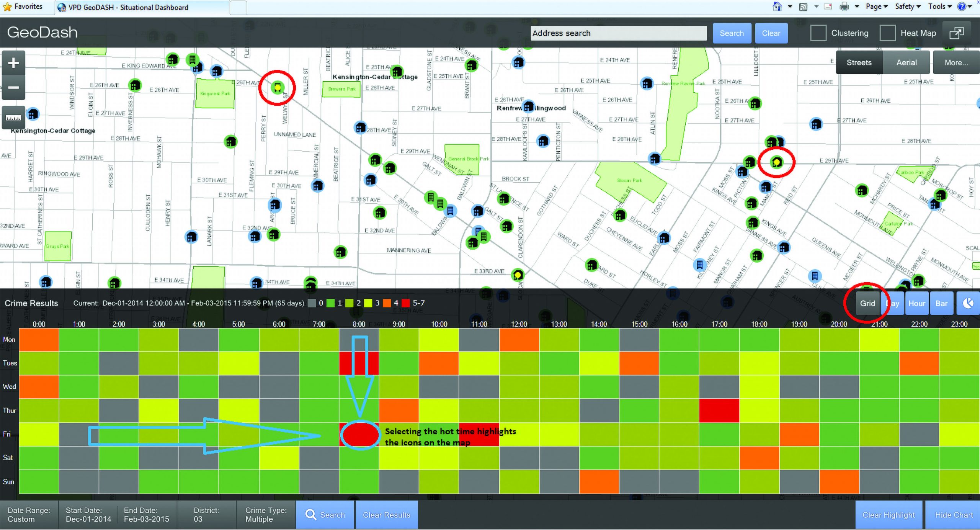Switch map to Aerial view

click(x=906, y=62)
